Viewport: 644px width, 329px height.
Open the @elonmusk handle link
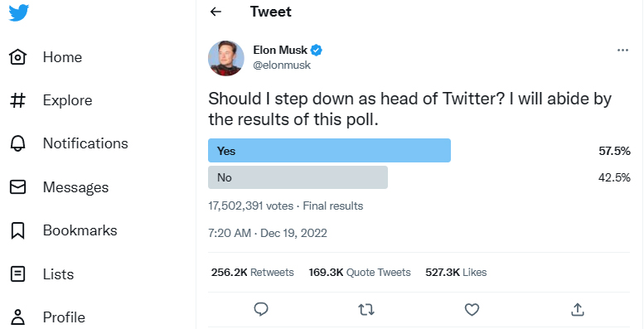tap(282, 65)
